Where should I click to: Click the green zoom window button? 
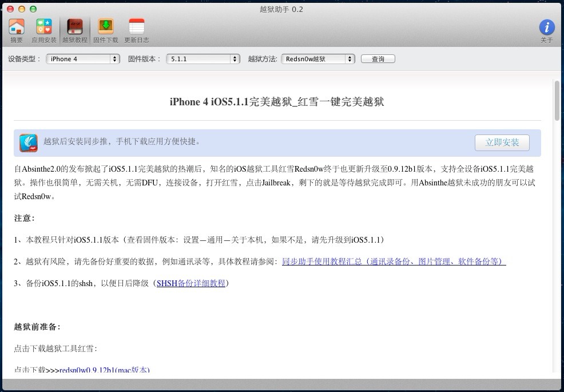(33, 9)
